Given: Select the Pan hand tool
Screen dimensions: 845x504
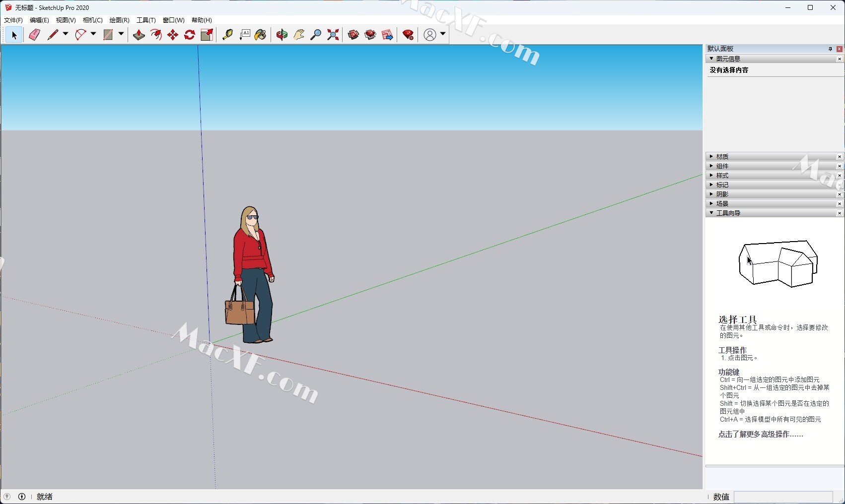Looking at the screenshot, I should (299, 35).
